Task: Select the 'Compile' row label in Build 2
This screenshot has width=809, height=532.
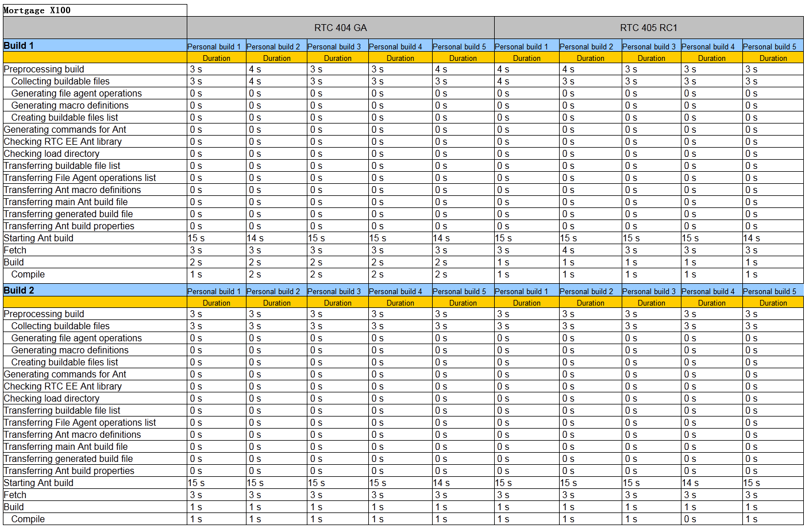Action: (28, 519)
